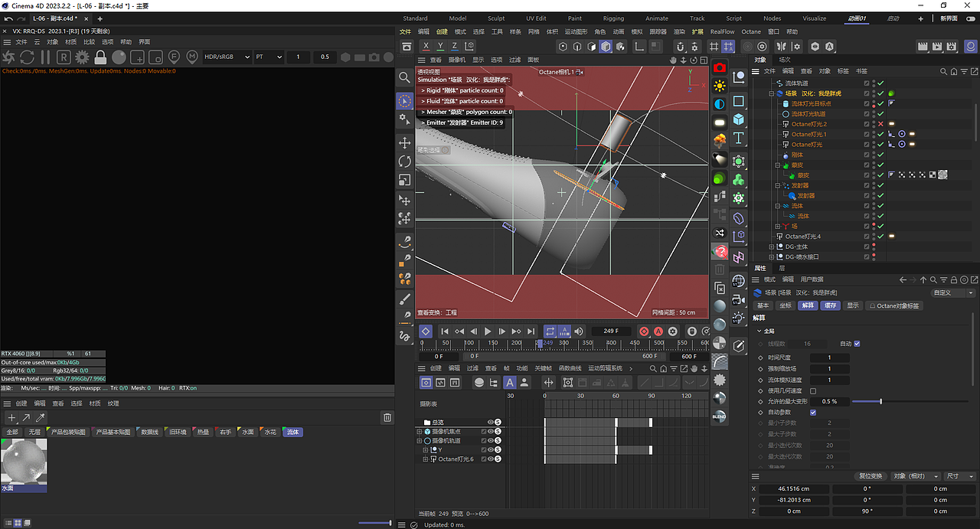This screenshot has width=980, height=529.
Task: Click the sun daylight icon in Octane toolbar
Action: [x=720, y=86]
